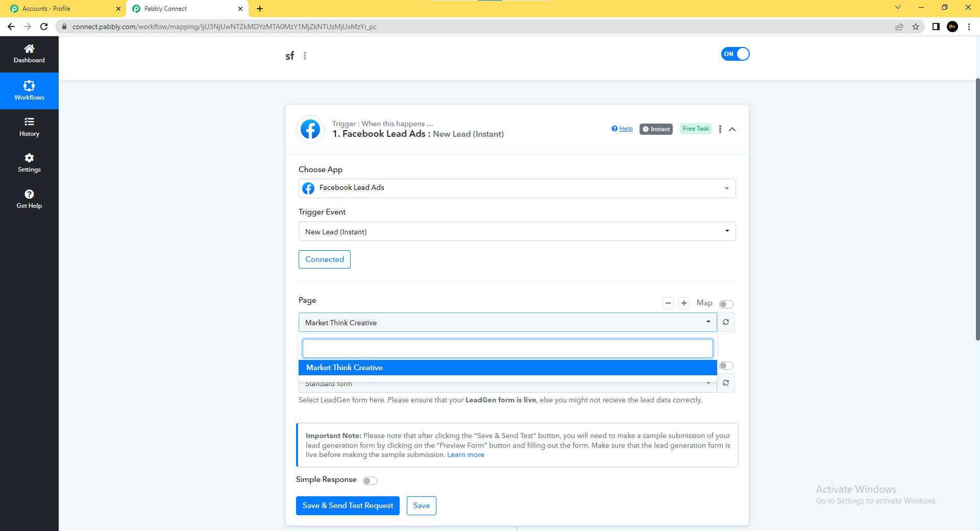980x531 pixels.
Task: Open the Learn more link
Action: tap(465, 455)
